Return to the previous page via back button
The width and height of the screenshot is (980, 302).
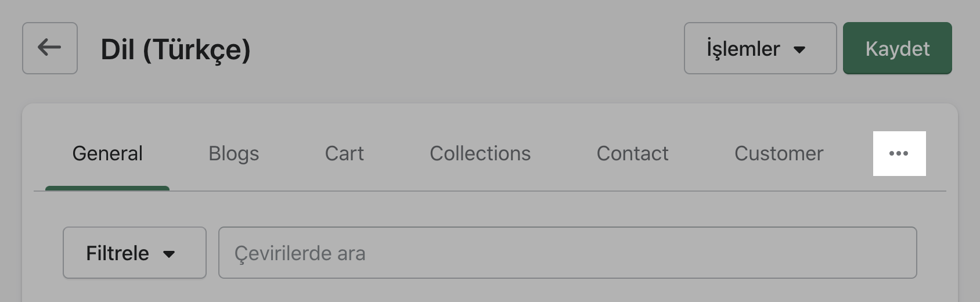(x=49, y=48)
